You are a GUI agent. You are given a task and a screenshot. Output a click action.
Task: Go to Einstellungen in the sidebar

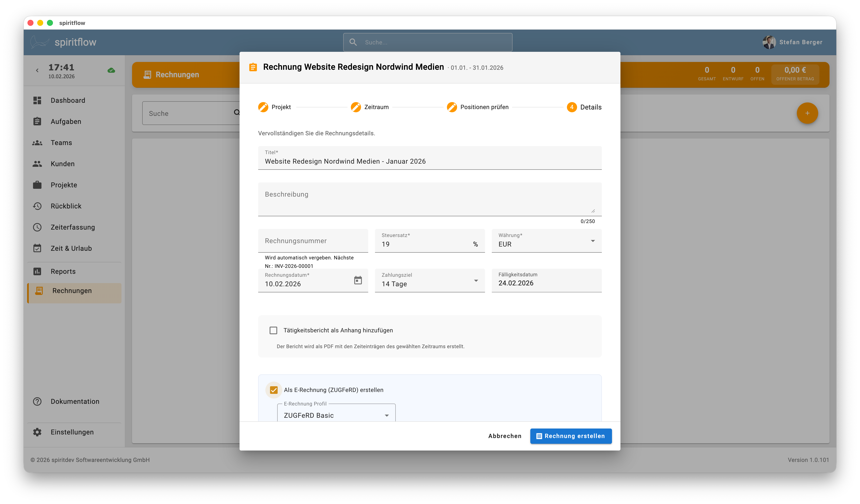point(72,432)
